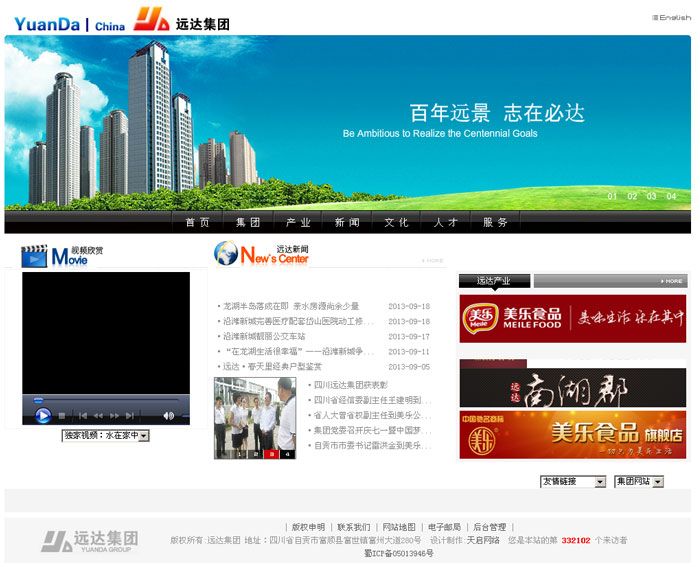
Task: Select news photo thumbnail number 3
Action: pyautogui.click(x=270, y=454)
